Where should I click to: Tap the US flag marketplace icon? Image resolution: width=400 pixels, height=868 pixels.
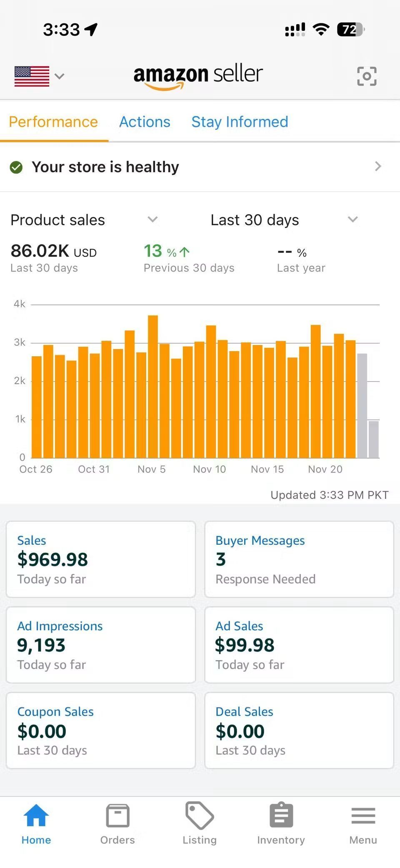pos(32,76)
